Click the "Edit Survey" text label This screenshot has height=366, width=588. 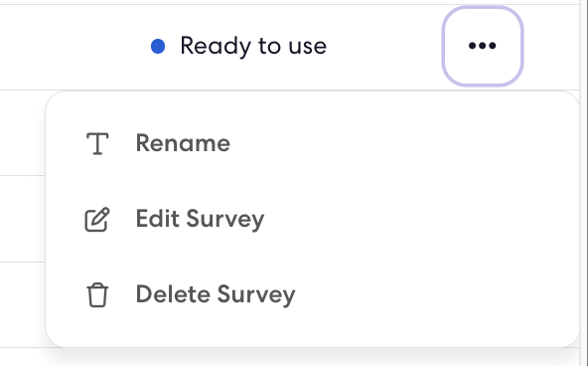(200, 219)
